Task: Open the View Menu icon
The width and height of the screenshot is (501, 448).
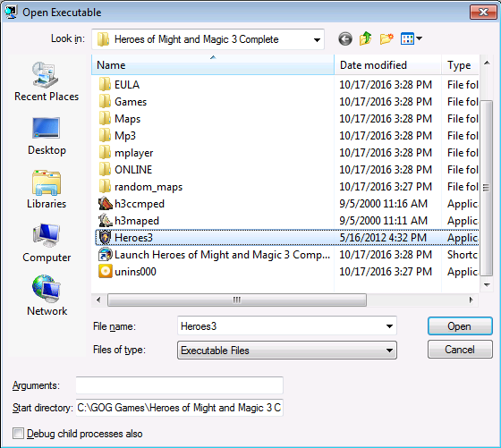Action: 411,39
